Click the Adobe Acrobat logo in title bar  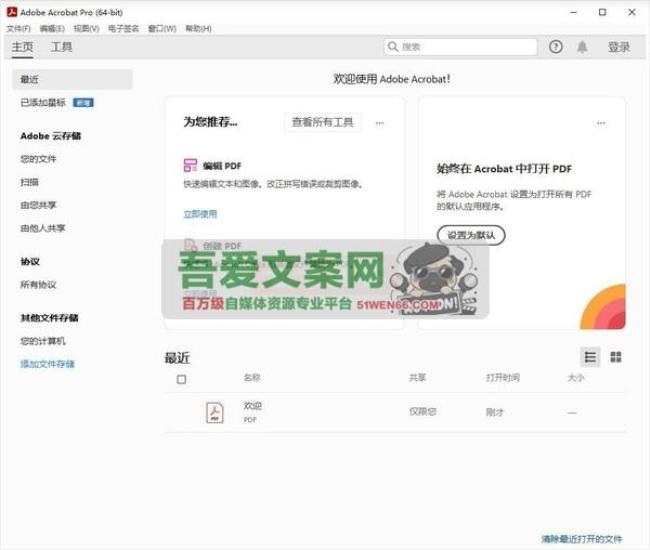[x=12, y=12]
